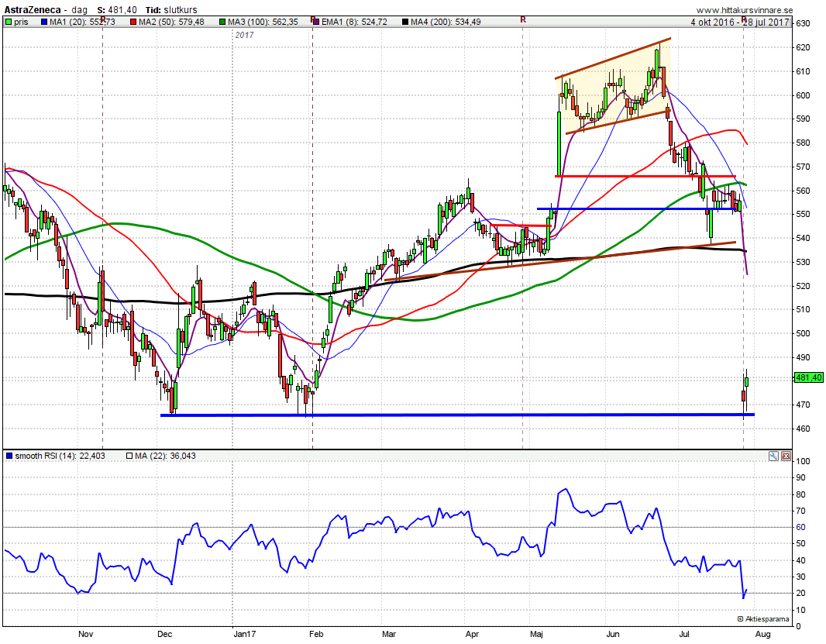Image resolution: width=826 pixels, height=644 pixels.
Task: Click the Jan17 x-axis label
Action: pos(245,634)
